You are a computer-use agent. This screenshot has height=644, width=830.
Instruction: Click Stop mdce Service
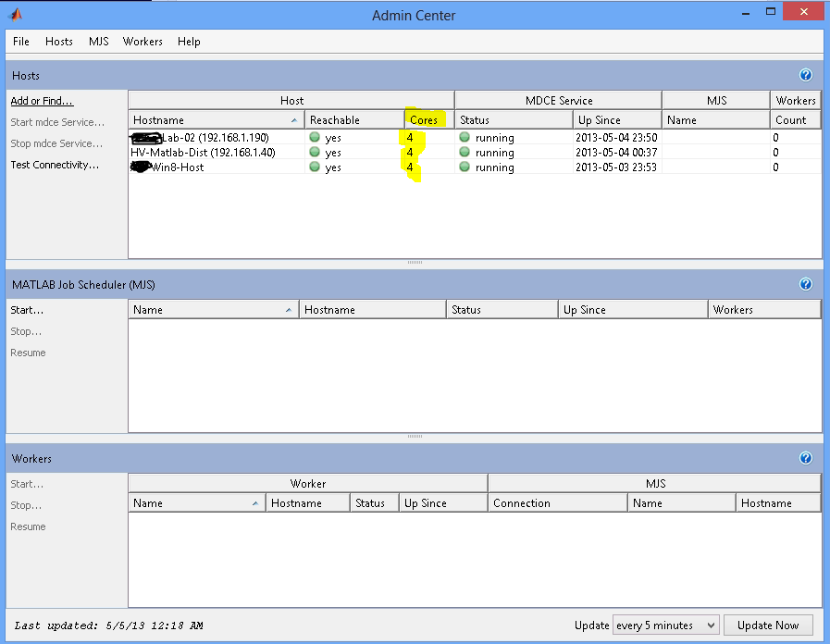tap(56, 143)
